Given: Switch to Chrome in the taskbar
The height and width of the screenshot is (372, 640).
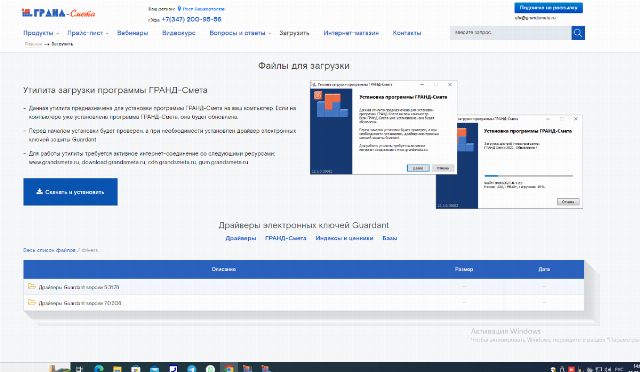Looking at the screenshot, I should point(229,368).
